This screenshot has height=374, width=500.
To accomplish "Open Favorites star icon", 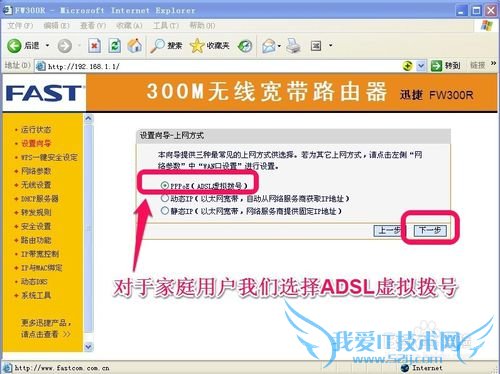I will (x=197, y=46).
